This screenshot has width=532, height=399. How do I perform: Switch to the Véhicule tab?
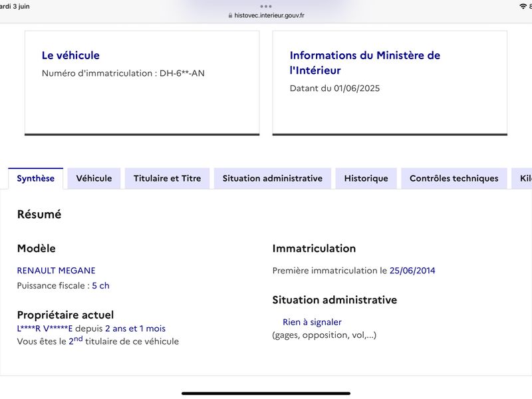pyautogui.click(x=94, y=178)
